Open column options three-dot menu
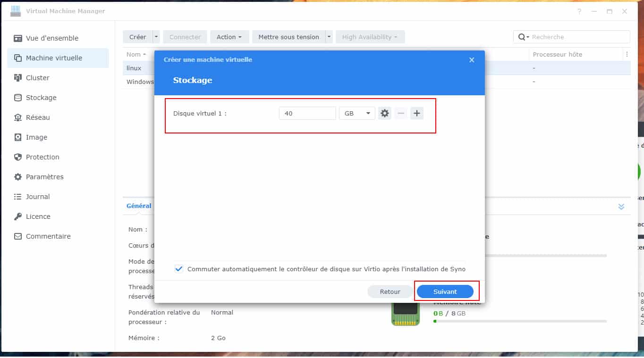The image size is (644, 358). coord(627,54)
